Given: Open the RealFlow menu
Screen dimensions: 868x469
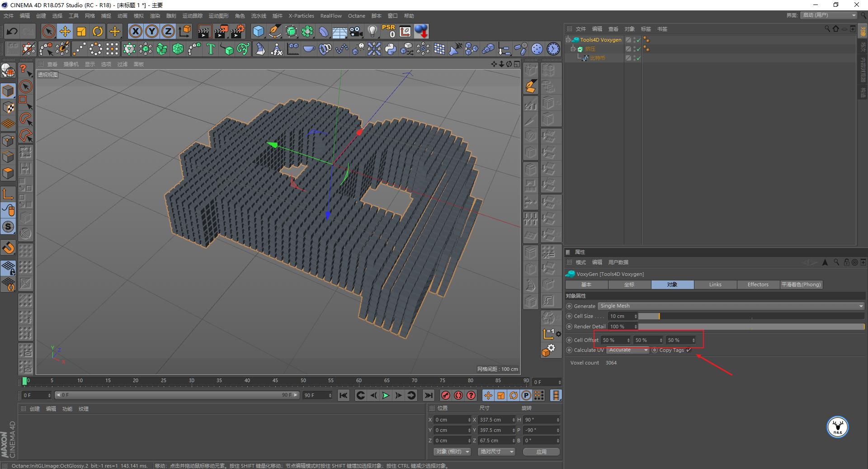Looking at the screenshot, I should (x=331, y=16).
